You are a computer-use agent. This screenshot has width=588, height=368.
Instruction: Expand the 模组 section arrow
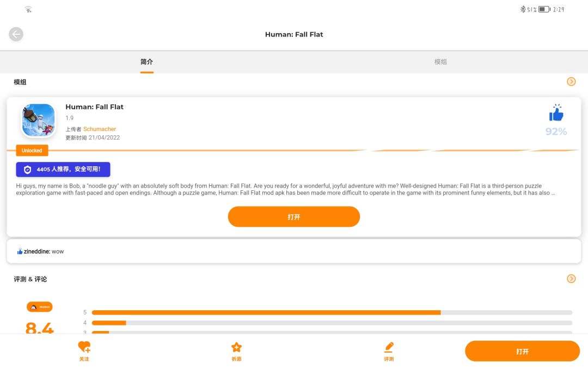tap(571, 81)
